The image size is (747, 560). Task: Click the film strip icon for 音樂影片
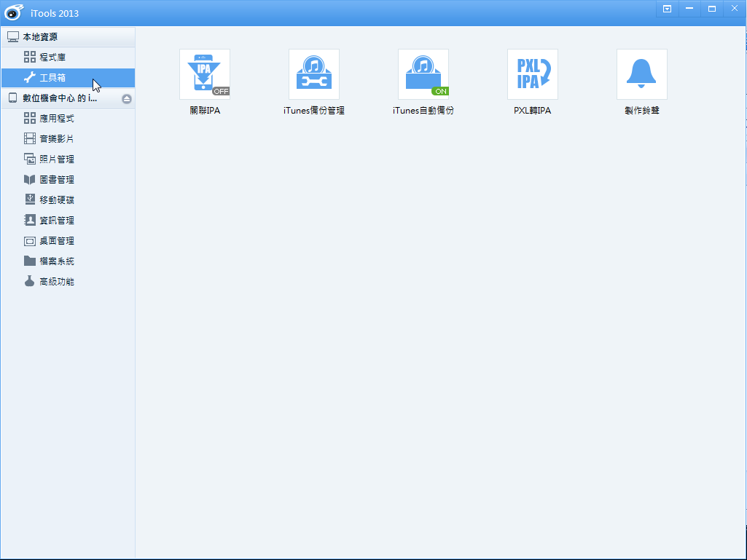pyautogui.click(x=30, y=138)
